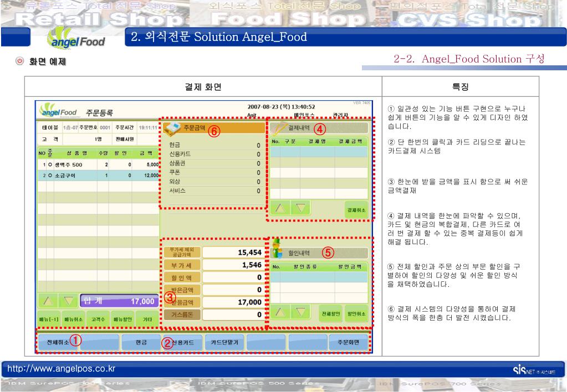The width and height of the screenshot is (567, 392).
Task: Click the 합계 total bar showing 17,000
Action: [119, 301]
